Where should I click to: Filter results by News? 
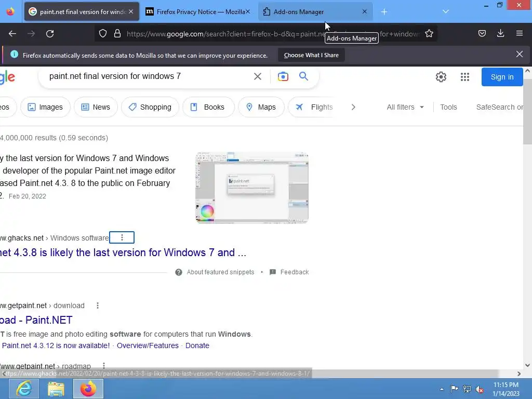(x=96, y=107)
